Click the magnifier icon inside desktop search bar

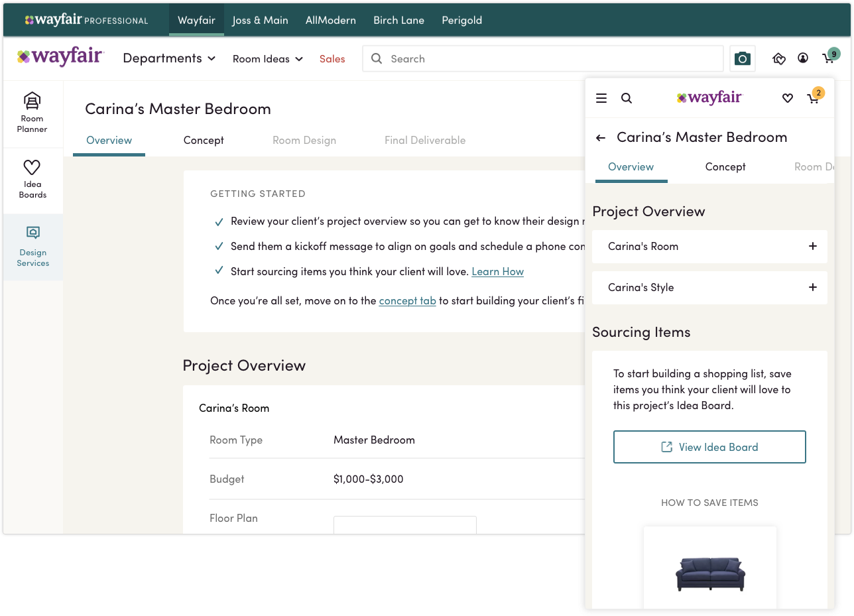click(377, 58)
